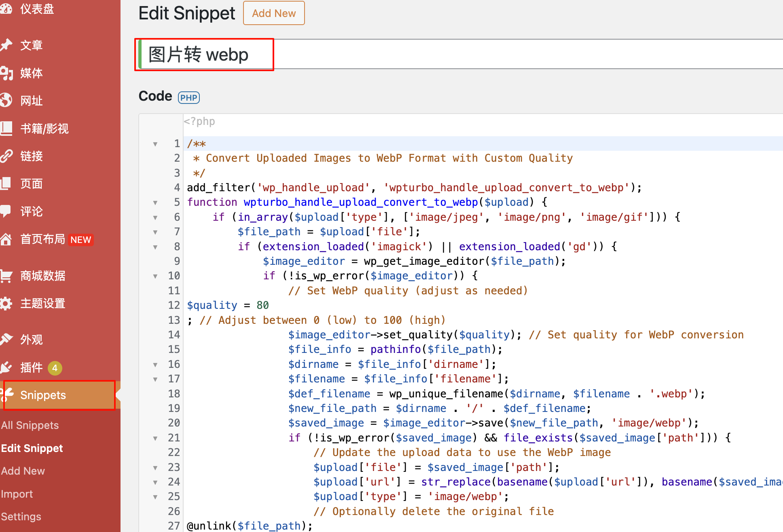Click the plugin update count badge 4
The width and height of the screenshot is (783, 532).
pyautogui.click(x=55, y=368)
